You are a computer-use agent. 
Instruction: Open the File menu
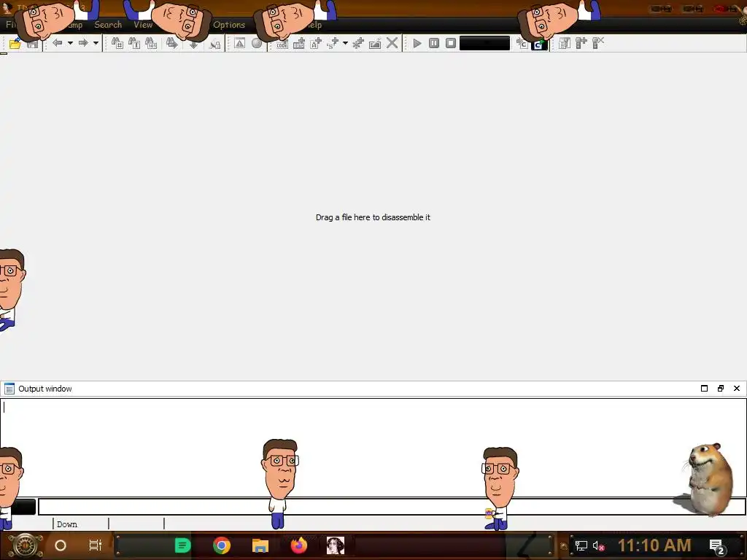click(10, 25)
